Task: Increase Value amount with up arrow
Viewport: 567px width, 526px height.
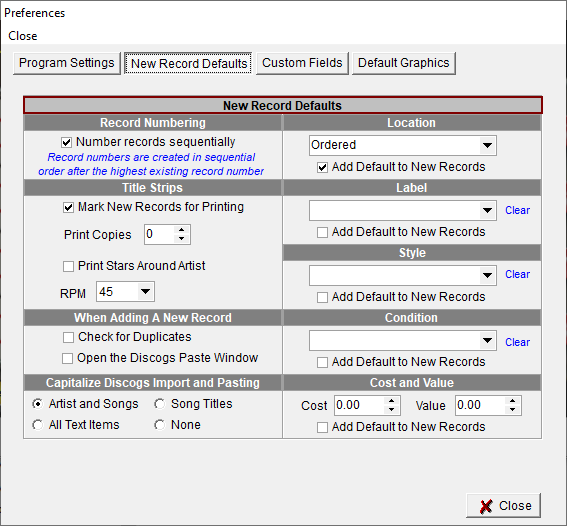Action: pyautogui.click(x=512, y=401)
